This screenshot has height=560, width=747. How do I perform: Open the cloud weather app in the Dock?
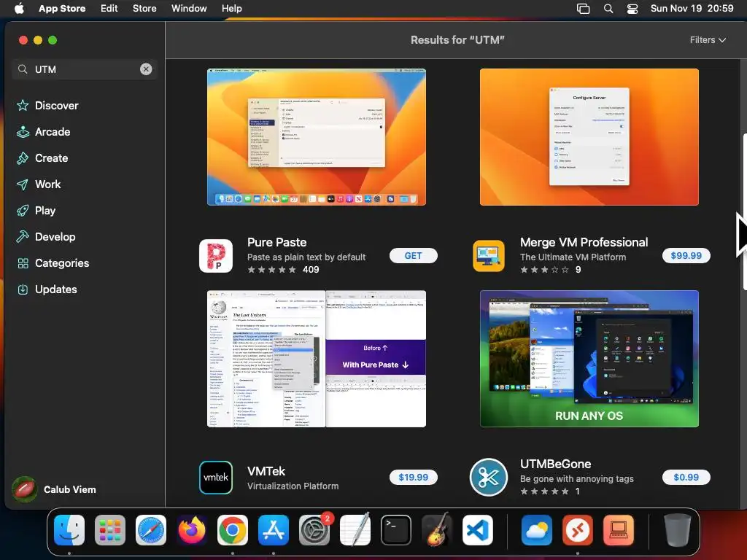pos(536,530)
